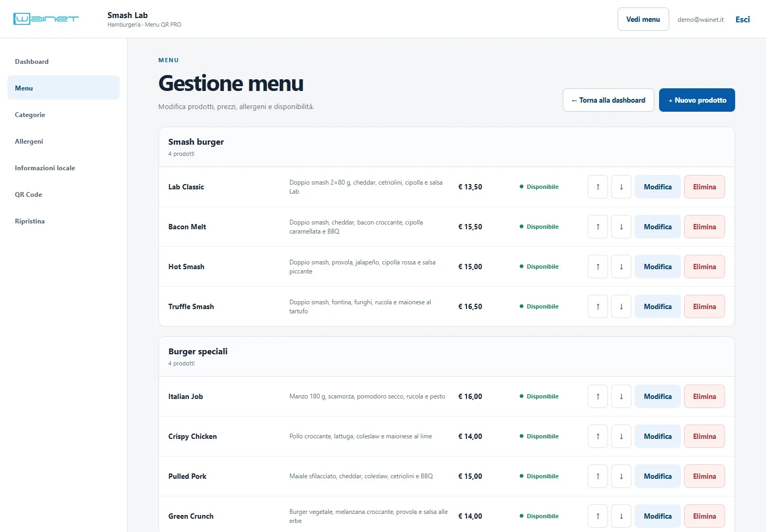The image size is (766, 532).
Task: Click the up arrow for Bacon Melt
Action: [598, 227]
